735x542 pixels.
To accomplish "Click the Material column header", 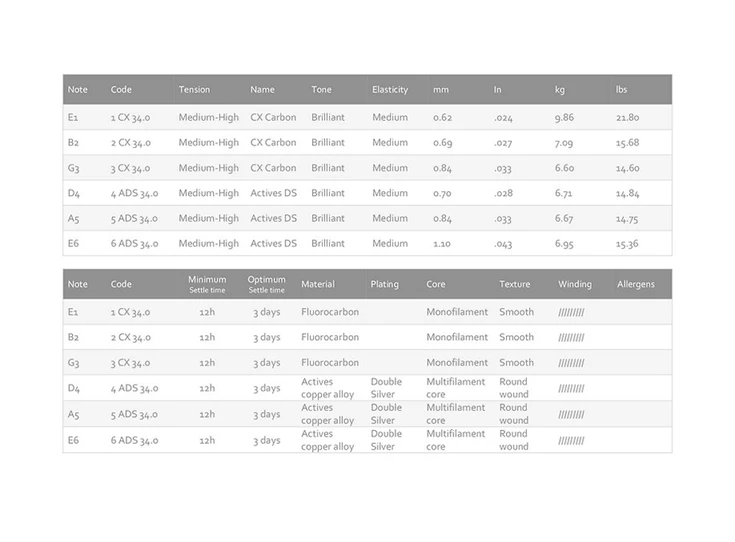I will (318, 284).
